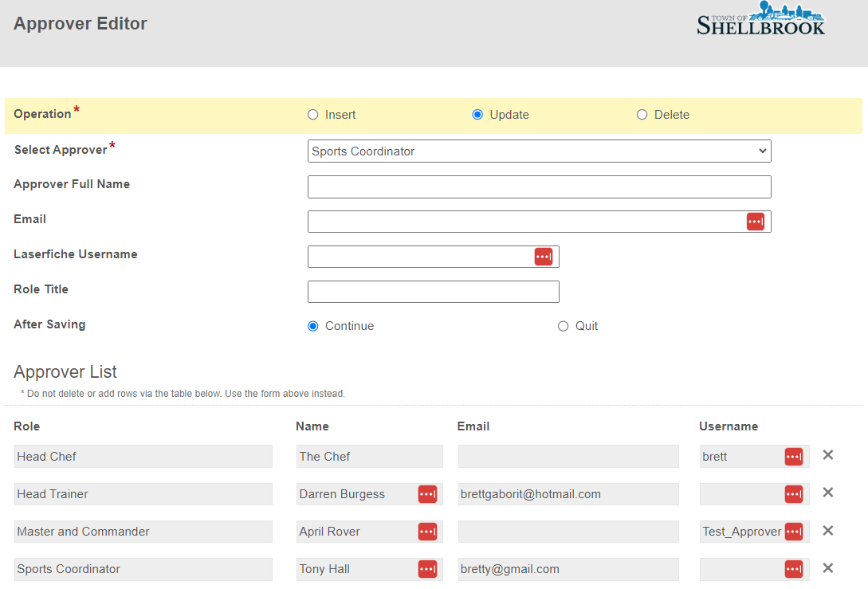Click into the Role Title text box
The height and width of the screenshot is (589, 868).
(433, 292)
